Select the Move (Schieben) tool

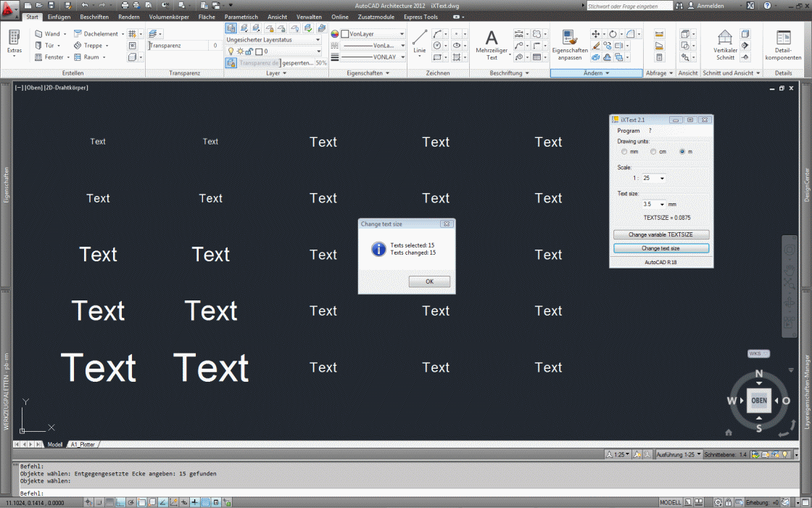[595, 33]
